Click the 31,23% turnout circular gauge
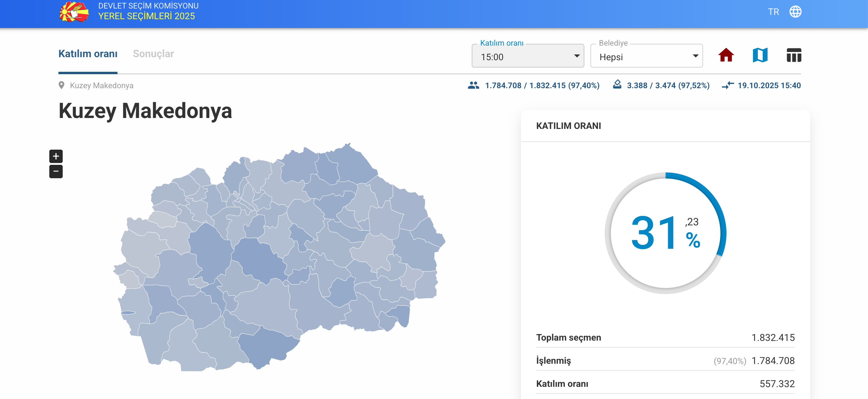 (665, 233)
